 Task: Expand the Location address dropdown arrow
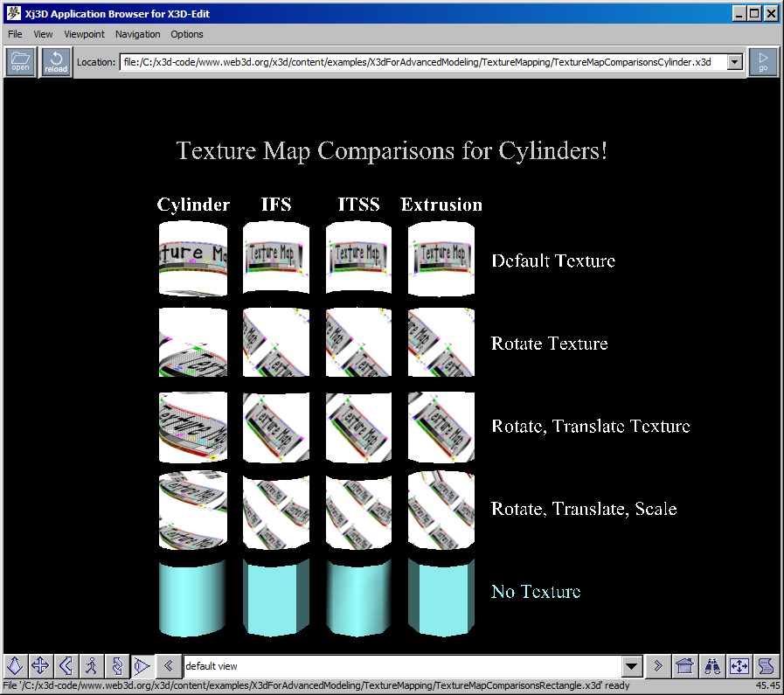(732, 61)
